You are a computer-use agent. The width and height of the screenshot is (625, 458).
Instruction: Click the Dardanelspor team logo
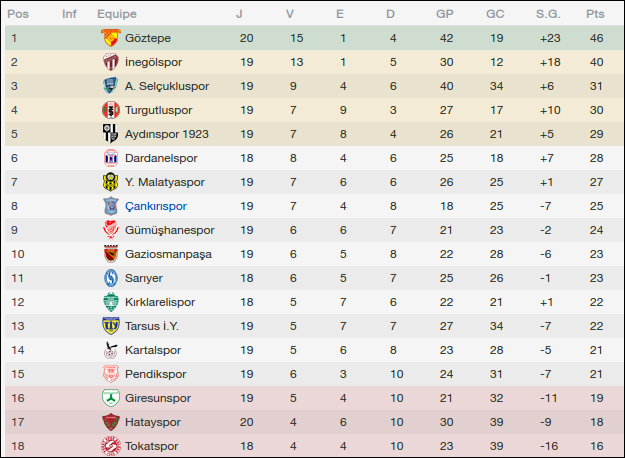click(110, 158)
